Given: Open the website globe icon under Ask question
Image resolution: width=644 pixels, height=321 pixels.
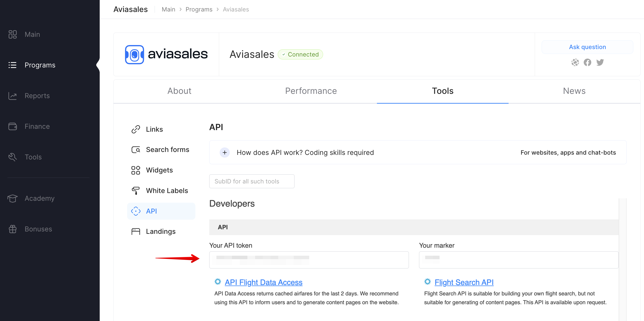Looking at the screenshot, I should click(x=575, y=62).
